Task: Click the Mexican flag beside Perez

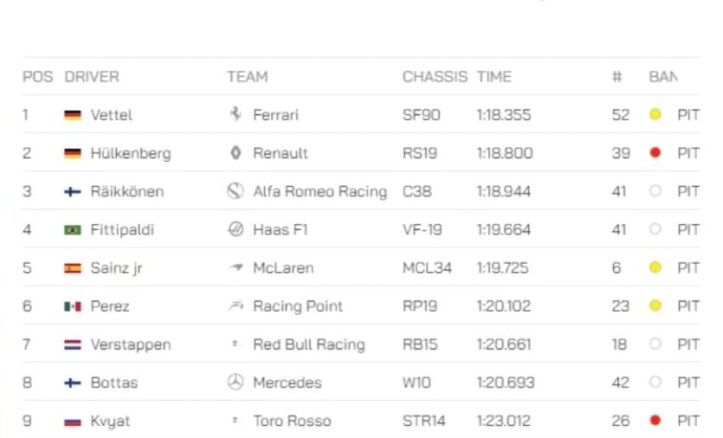Action: point(72,306)
